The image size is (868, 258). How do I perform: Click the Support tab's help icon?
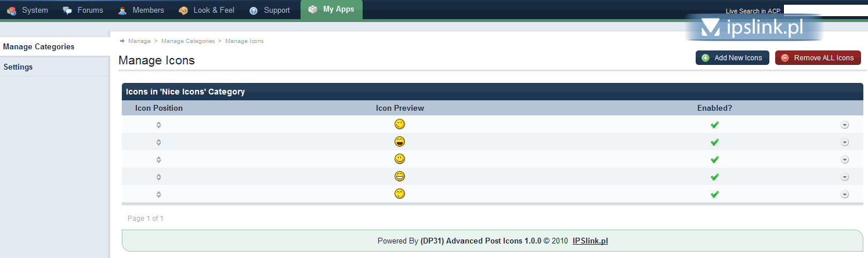point(254,10)
